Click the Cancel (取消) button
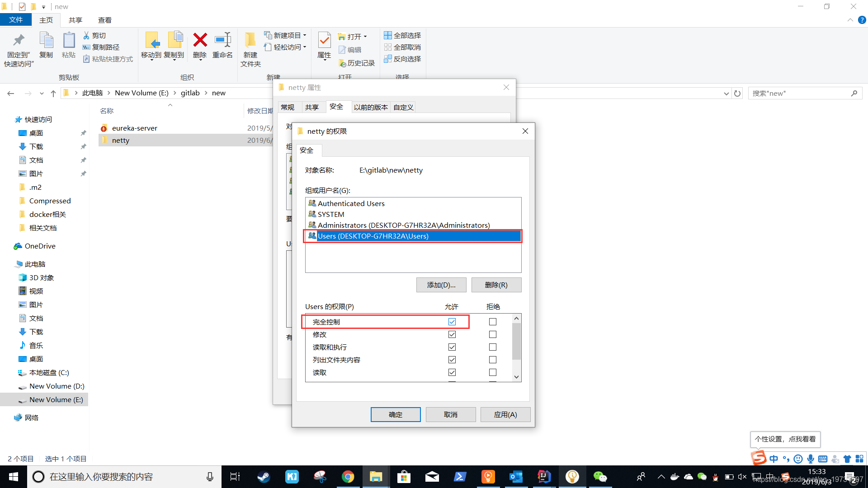This screenshot has width=868, height=488. 451,415
